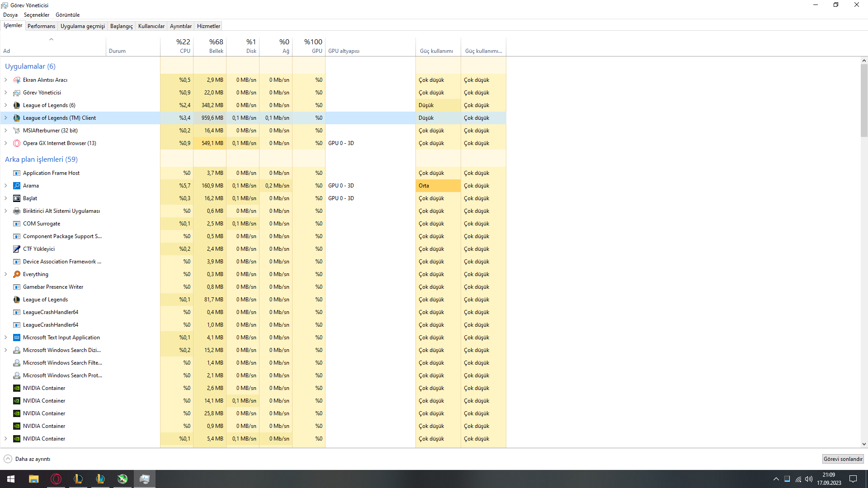The image size is (868, 488).
Task: Click the Opera GX Internet Browser process icon
Action: point(17,143)
